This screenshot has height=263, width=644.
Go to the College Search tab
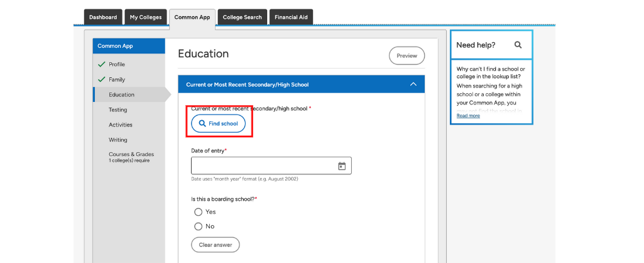pos(243,17)
